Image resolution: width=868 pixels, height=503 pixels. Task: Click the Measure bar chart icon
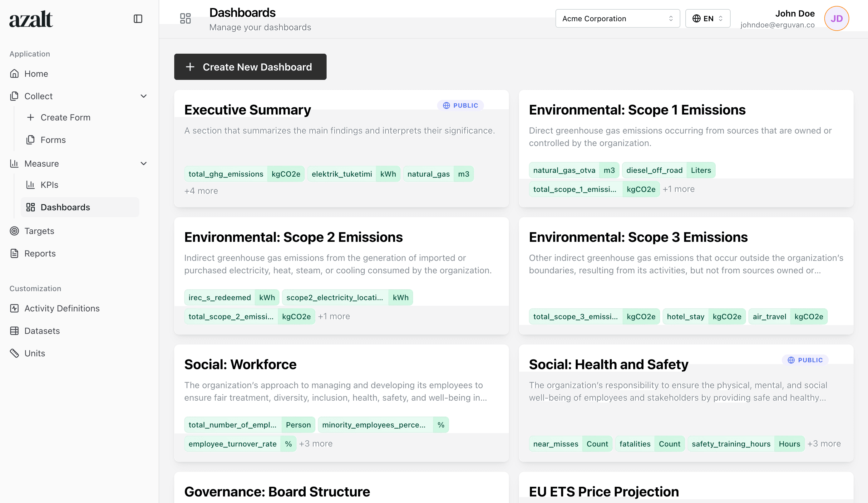[x=14, y=164]
